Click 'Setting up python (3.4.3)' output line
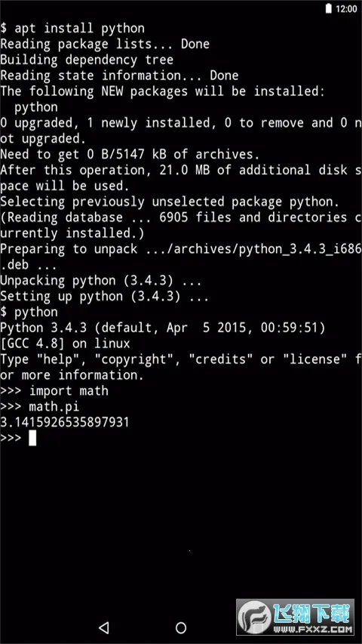362x644 pixels. click(x=104, y=297)
